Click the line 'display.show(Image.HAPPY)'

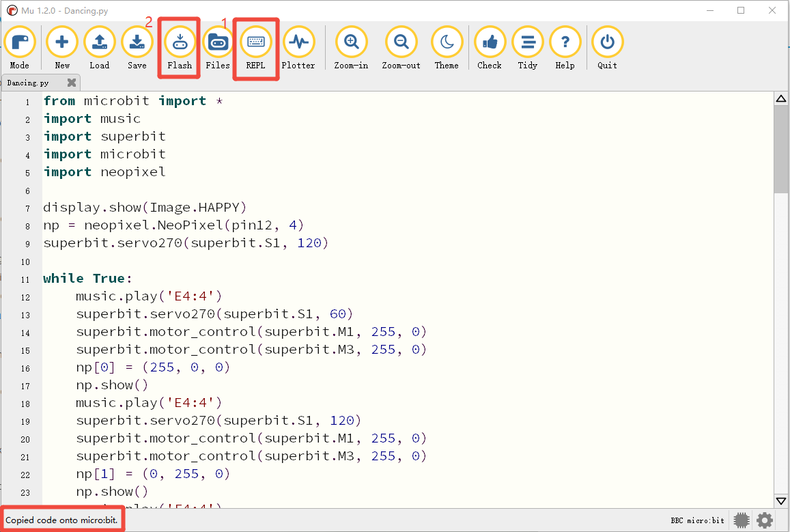point(145,208)
